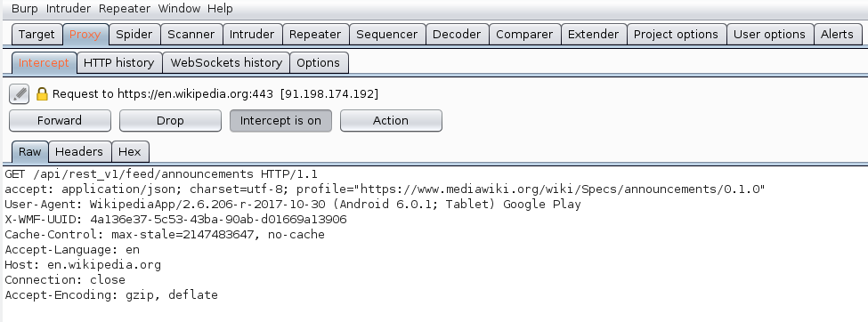
Task: Open the Action dropdown button
Action: coord(391,121)
